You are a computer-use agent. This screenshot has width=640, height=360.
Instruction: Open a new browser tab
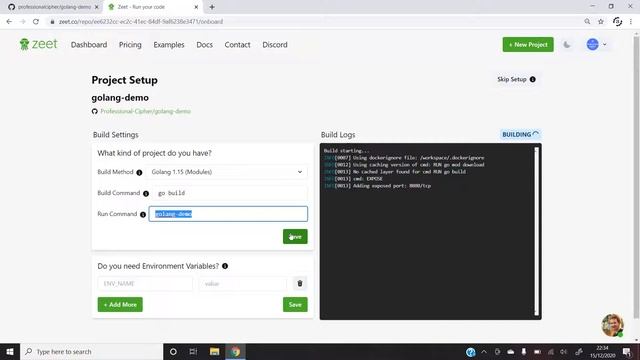coord(212,7)
